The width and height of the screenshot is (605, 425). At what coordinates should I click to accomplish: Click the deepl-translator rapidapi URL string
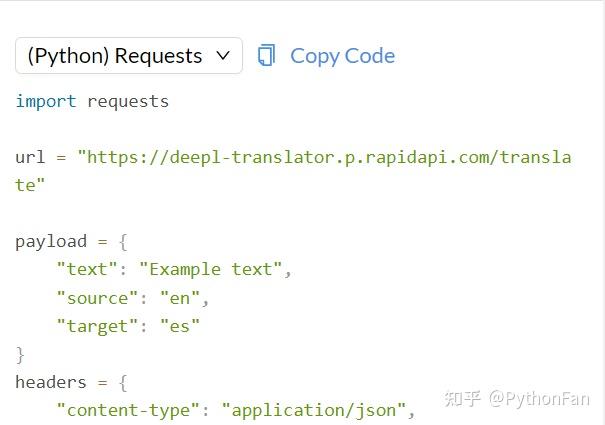324,158
